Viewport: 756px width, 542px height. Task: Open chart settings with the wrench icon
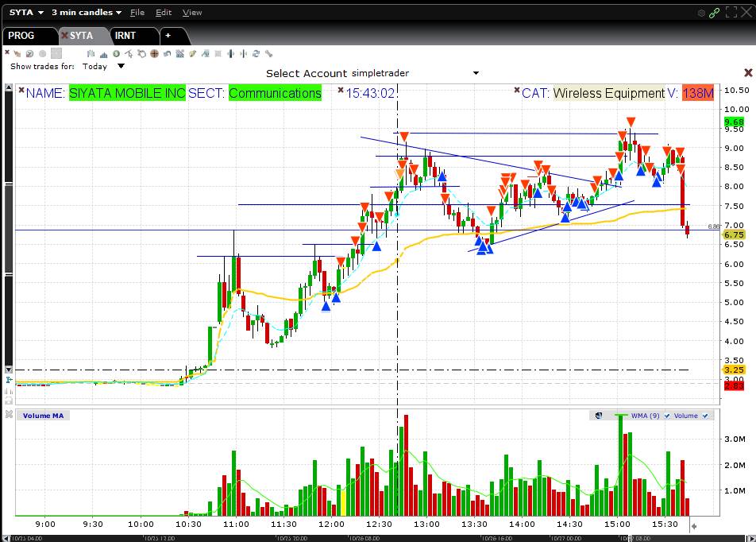(269, 54)
